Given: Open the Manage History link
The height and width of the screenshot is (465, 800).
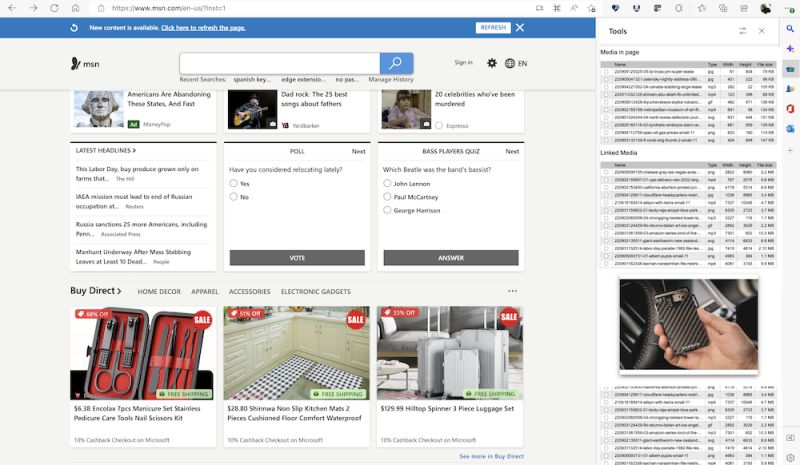Looking at the screenshot, I should (391, 80).
